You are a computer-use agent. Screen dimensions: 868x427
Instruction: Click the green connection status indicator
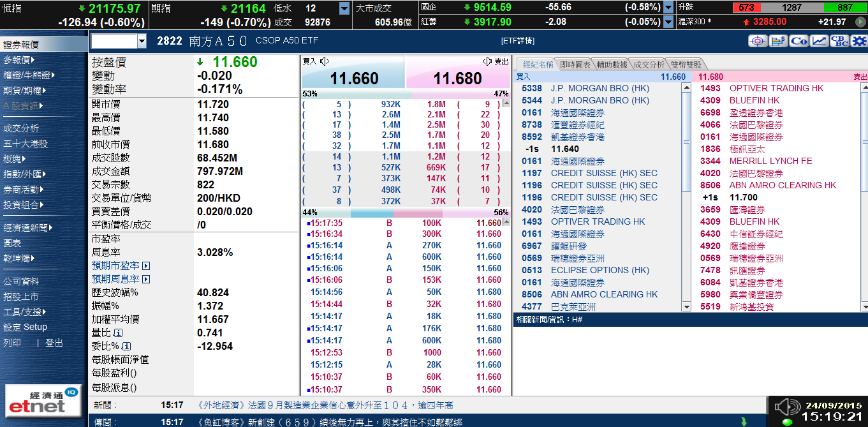(786, 422)
